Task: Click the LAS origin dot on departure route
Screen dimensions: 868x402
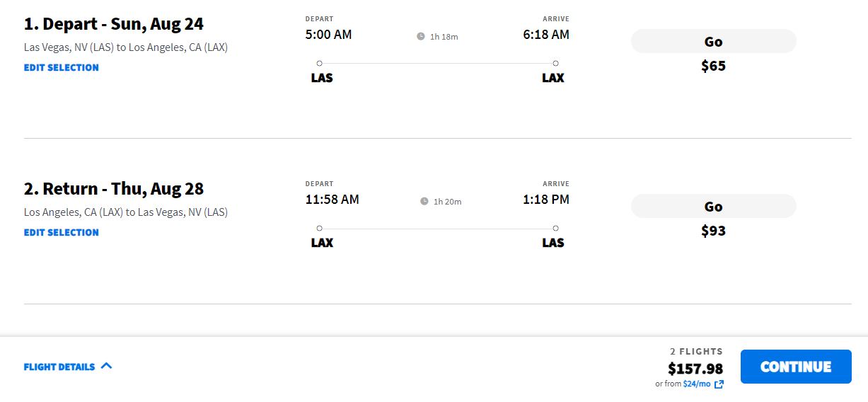Action: tap(320, 63)
